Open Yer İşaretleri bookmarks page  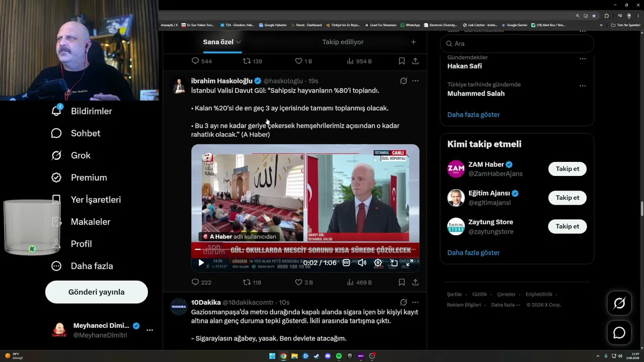click(86, 200)
